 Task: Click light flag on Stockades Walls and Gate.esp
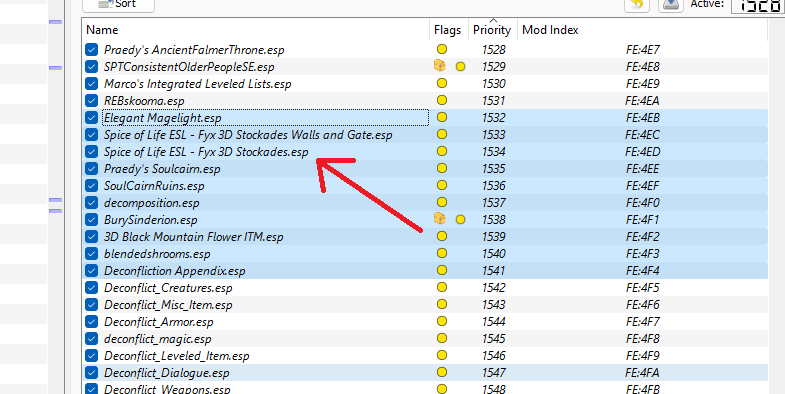[442, 134]
